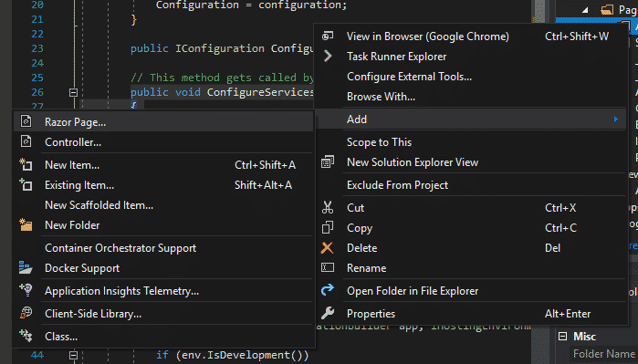The image size is (638, 364).
Task: Click the Controller file icon
Action: tap(26, 141)
